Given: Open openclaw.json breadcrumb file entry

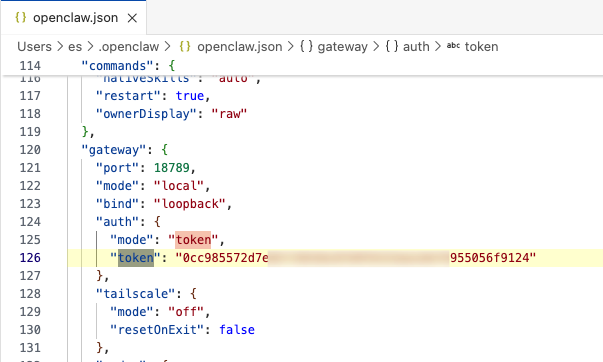Looking at the screenshot, I should pos(240,47).
